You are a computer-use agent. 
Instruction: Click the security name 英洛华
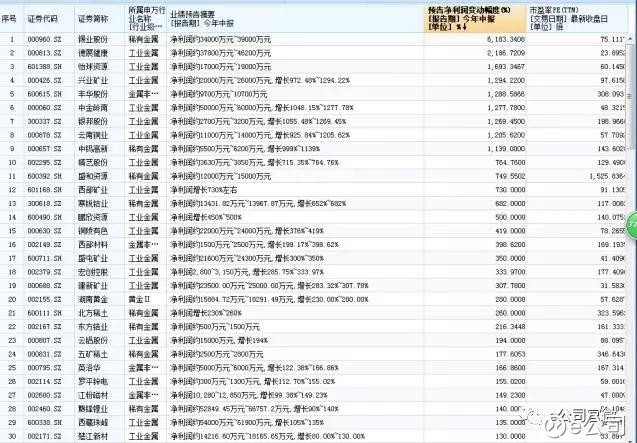point(89,368)
